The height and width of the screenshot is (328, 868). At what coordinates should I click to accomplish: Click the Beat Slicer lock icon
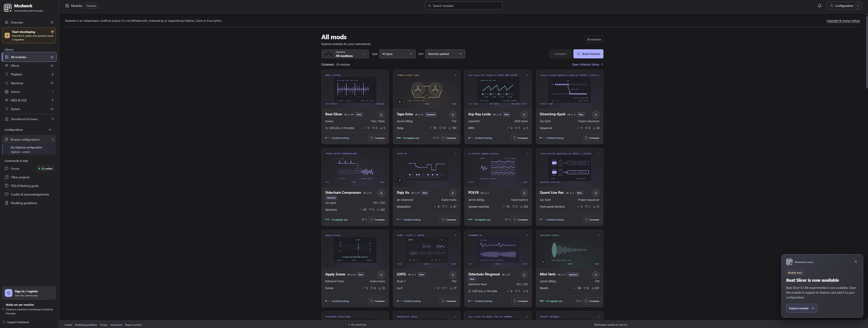(x=381, y=114)
